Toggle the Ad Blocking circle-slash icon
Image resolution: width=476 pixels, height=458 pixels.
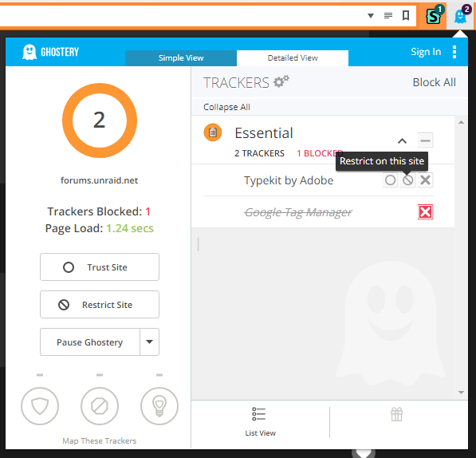[100, 406]
